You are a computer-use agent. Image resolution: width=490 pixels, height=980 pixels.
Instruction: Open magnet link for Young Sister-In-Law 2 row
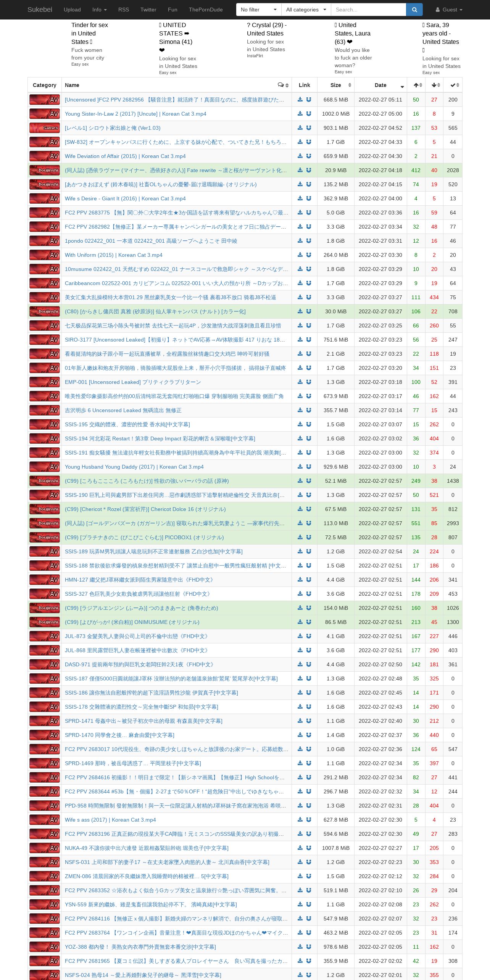tap(309, 114)
